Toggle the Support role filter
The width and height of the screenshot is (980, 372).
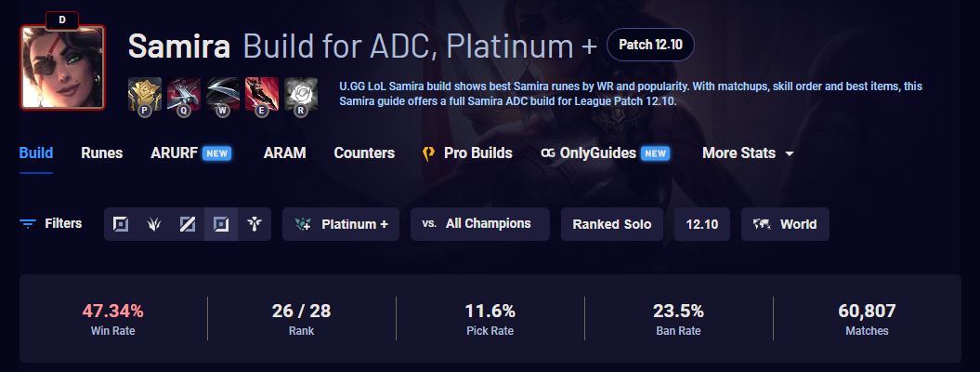click(255, 224)
